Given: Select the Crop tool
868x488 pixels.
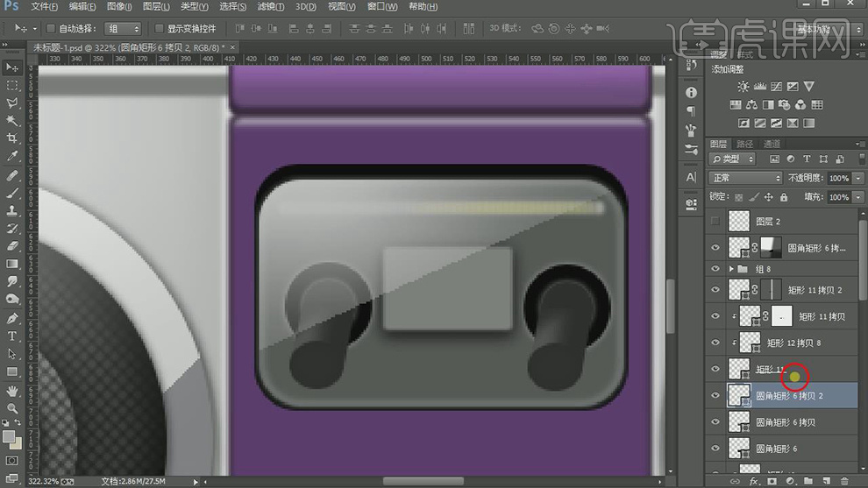Looking at the screenshot, I should tap(12, 138).
